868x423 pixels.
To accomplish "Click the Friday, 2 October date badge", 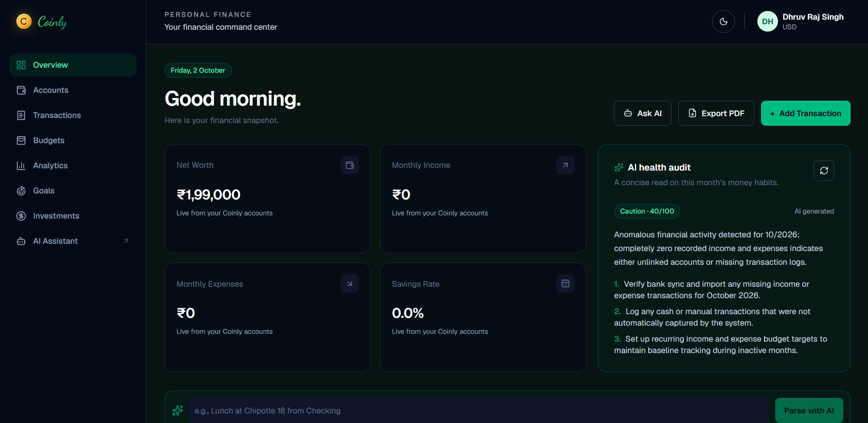I will coord(198,70).
